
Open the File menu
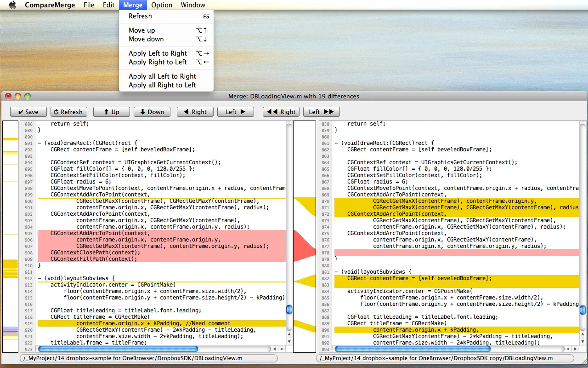tap(89, 5)
